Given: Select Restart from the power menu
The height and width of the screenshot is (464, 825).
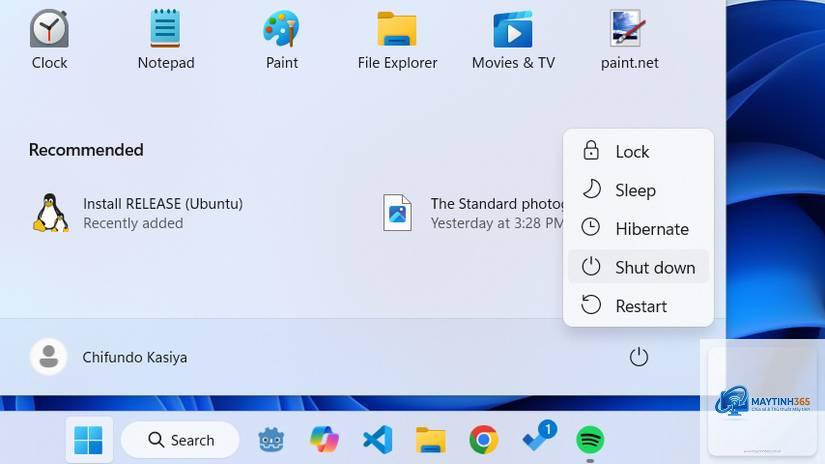Looking at the screenshot, I should pos(638,306).
